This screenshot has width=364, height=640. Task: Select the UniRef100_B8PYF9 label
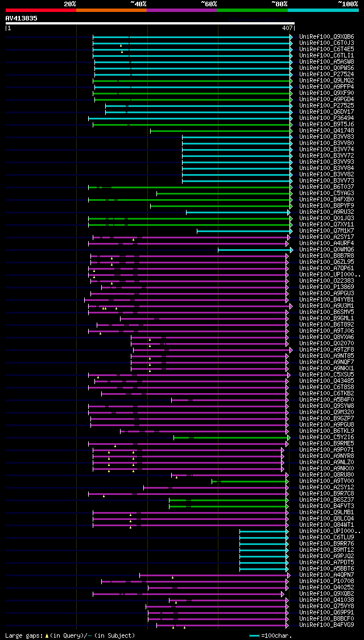tap(326, 206)
